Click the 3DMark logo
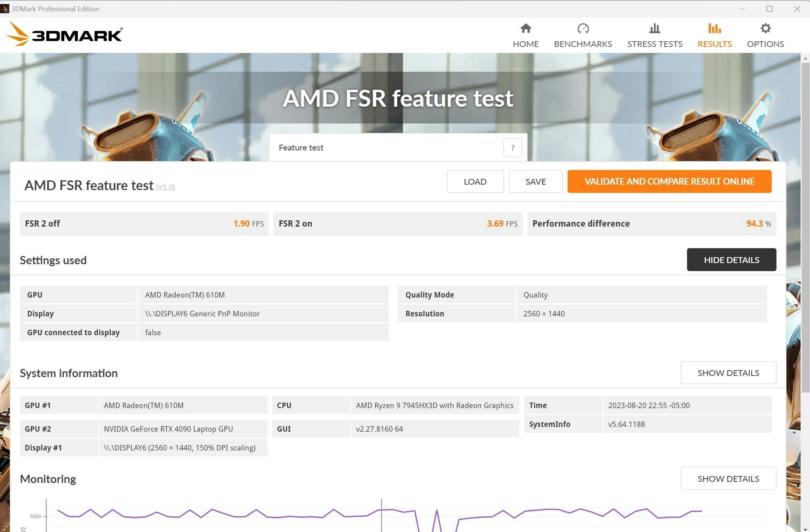 pos(65,34)
